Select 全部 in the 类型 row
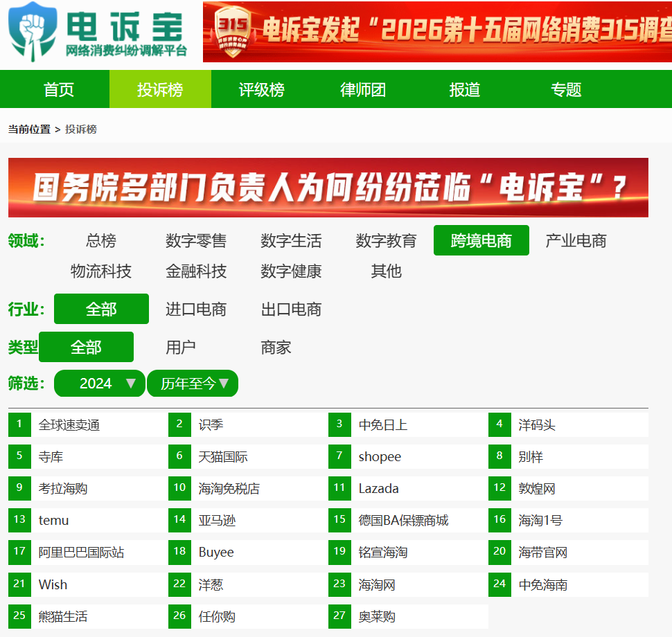672x637 pixels. click(86, 347)
